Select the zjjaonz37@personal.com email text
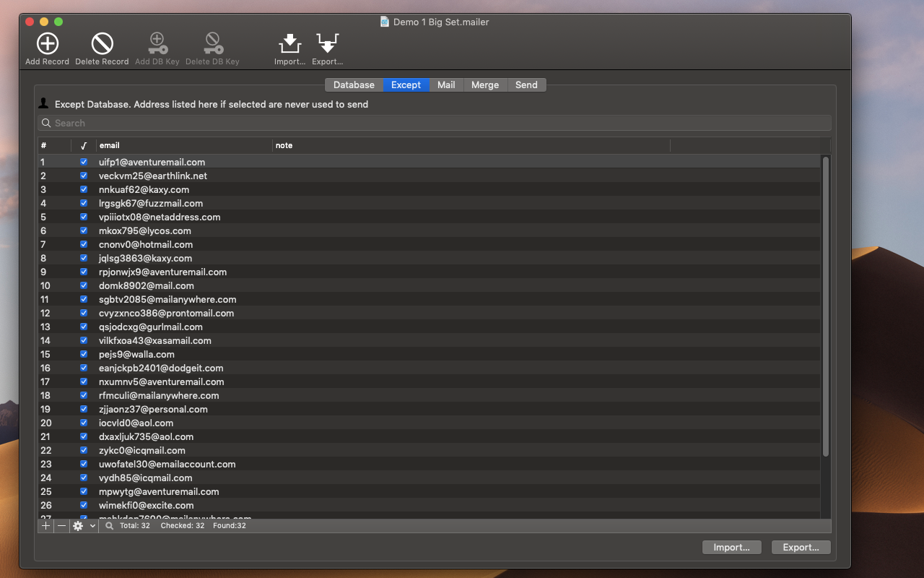924x578 pixels. (x=153, y=409)
